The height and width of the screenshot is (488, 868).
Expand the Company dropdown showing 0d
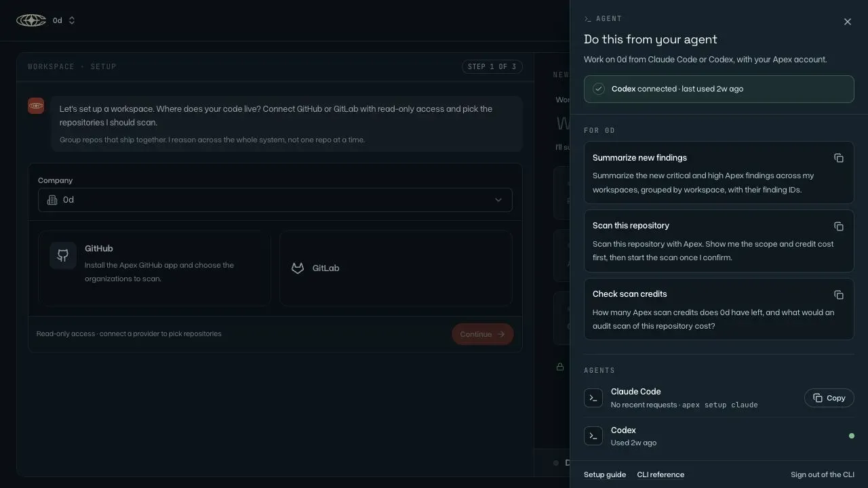(x=275, y=200)
